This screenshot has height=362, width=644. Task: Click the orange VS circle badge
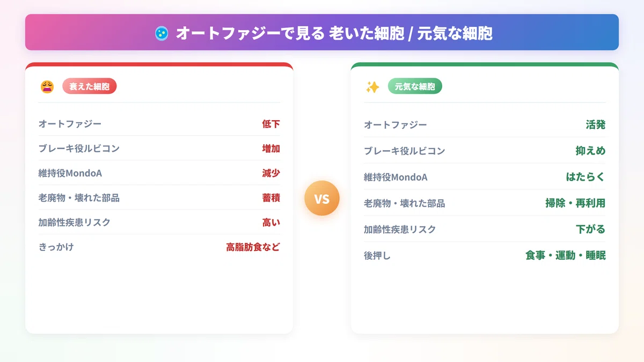(322, 198)
